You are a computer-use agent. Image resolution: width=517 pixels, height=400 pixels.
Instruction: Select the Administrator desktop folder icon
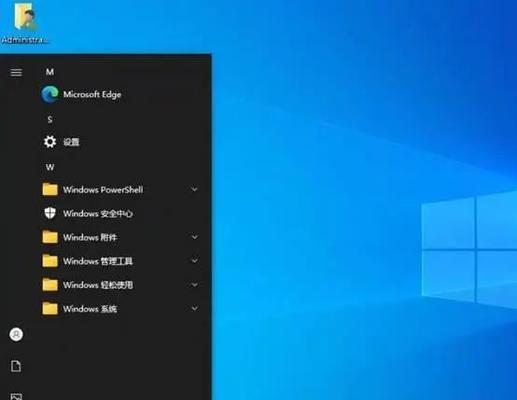tap(25, 17)
